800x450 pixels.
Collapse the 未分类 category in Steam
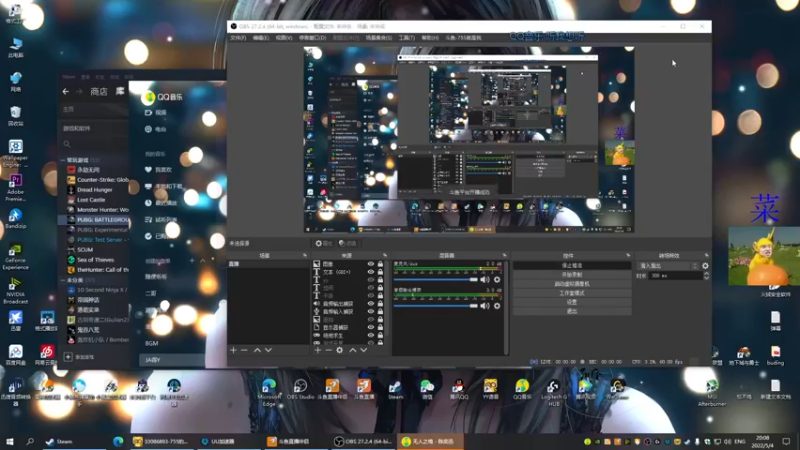(63, 280)
